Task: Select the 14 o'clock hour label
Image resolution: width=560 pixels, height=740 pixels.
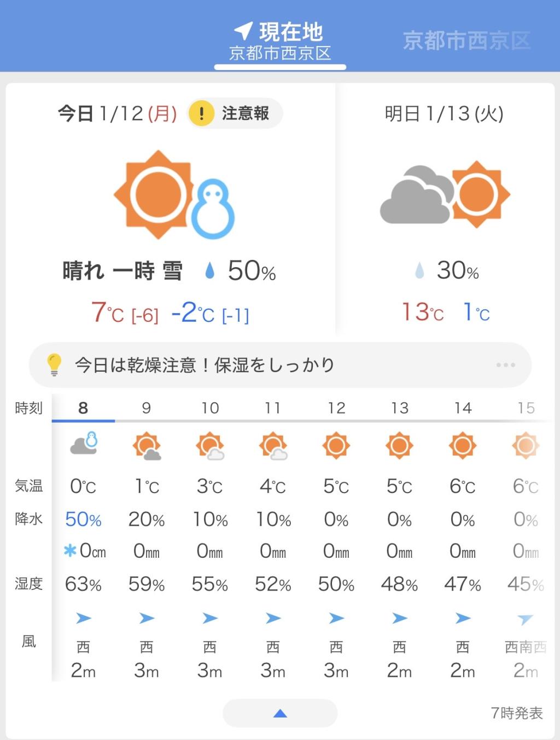Action: pos(463,408)
